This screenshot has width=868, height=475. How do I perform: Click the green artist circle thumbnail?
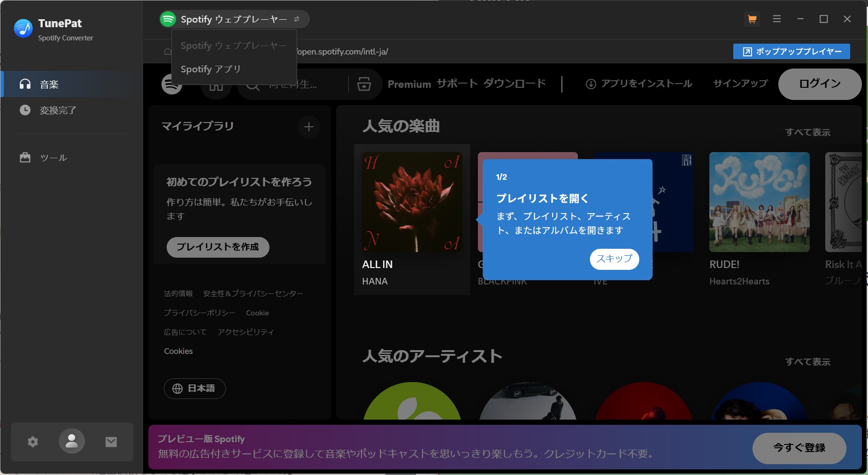(x=412, y=401)
